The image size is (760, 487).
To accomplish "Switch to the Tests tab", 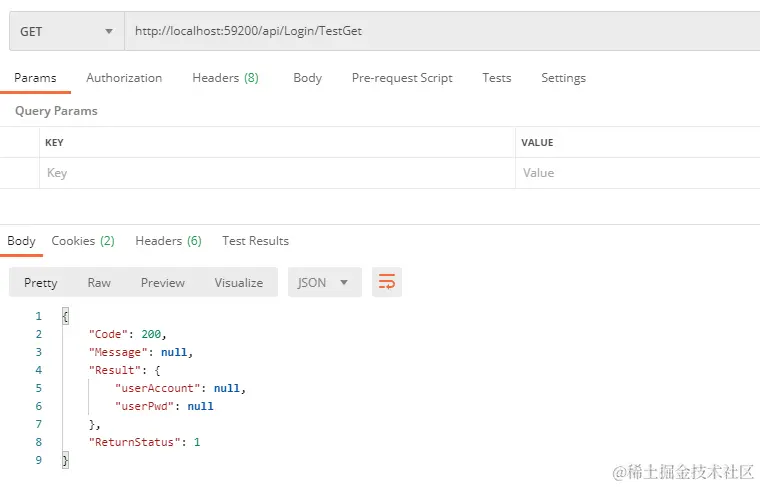I will (496, 78).
